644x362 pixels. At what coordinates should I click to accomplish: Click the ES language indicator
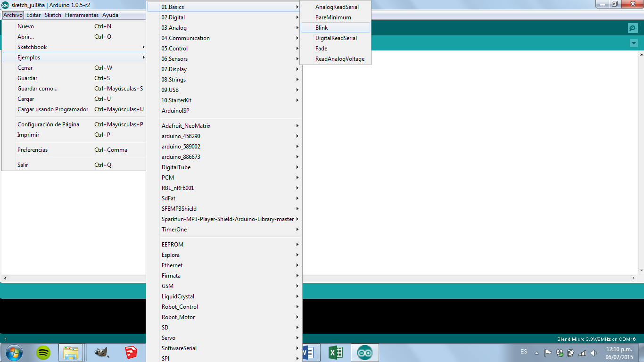point(524,352)
